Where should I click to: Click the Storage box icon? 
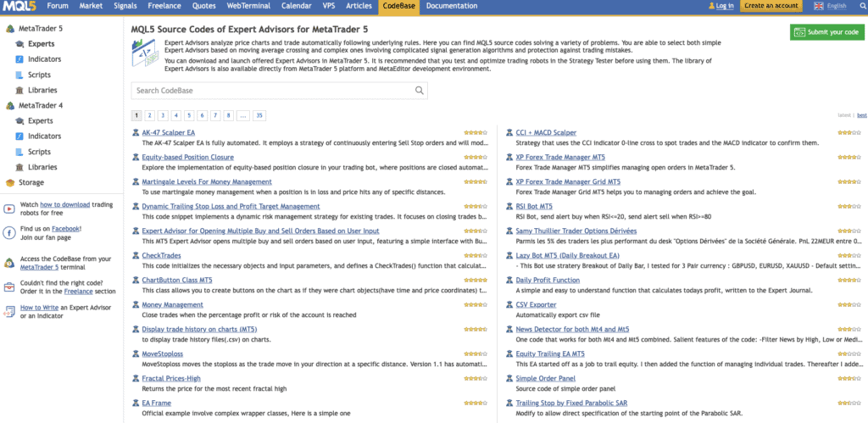pyautogui.click(x=10, y=182)
